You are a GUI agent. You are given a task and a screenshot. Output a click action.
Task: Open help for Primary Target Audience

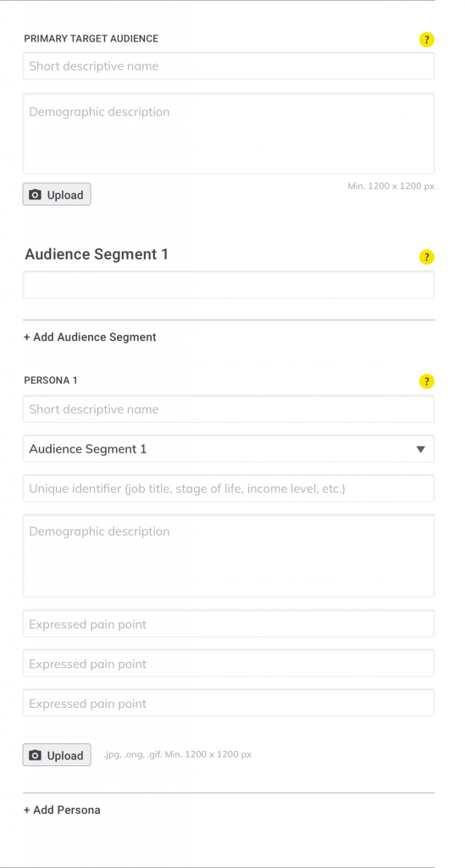click(x=426, y=40)
